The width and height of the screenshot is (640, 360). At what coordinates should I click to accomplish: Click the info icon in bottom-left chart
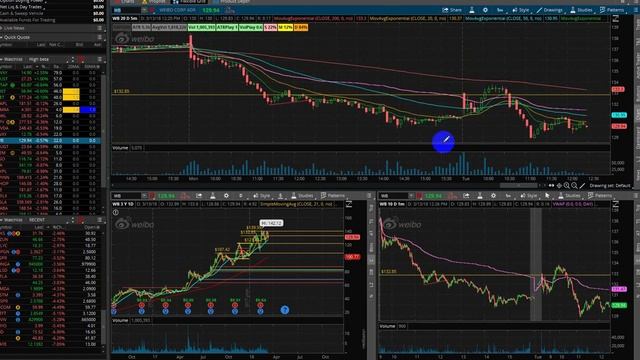[116, 212]
